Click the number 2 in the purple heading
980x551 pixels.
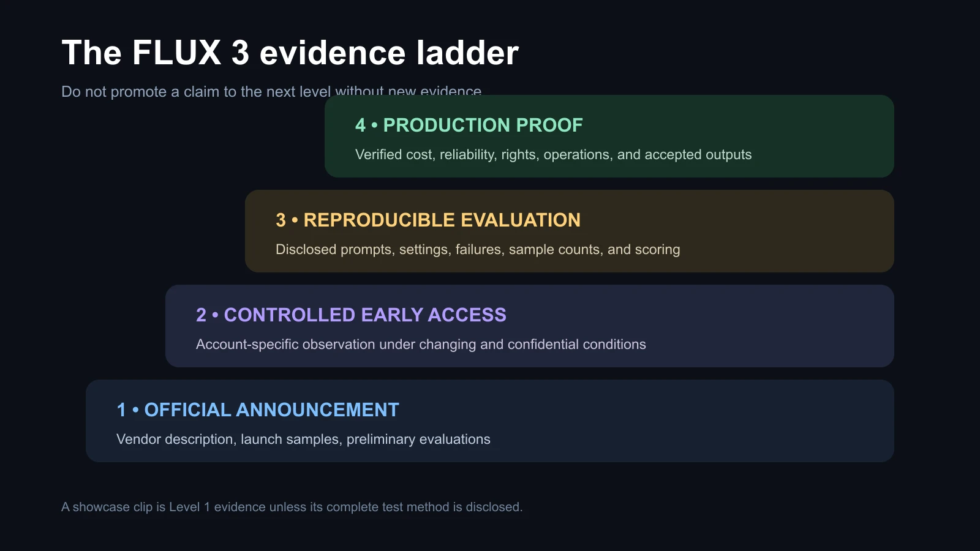[x=201, y=315]
